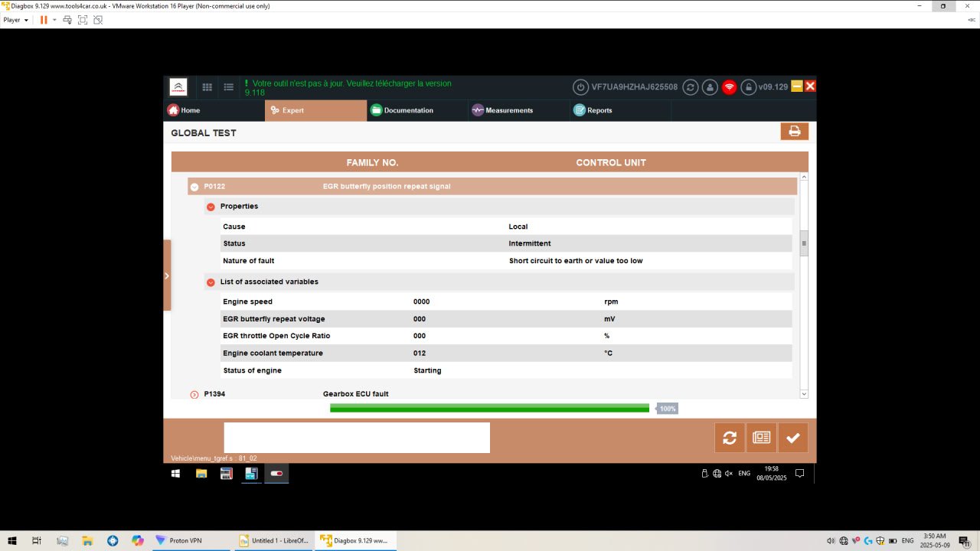Open dropdown arrow next to pause button
The height and width of the screenshot is (551, 980).
pos(54,20)
